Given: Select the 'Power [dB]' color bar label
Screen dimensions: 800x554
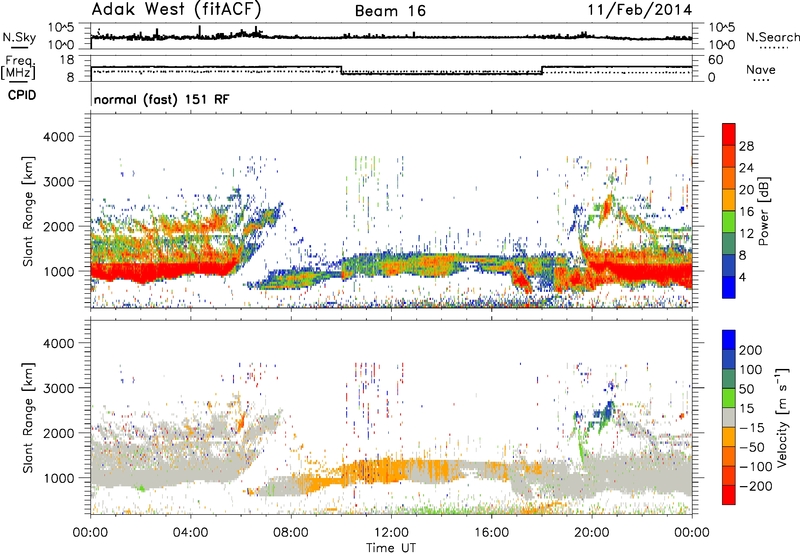Looking at the screenshot, I should tap(763, 211).
